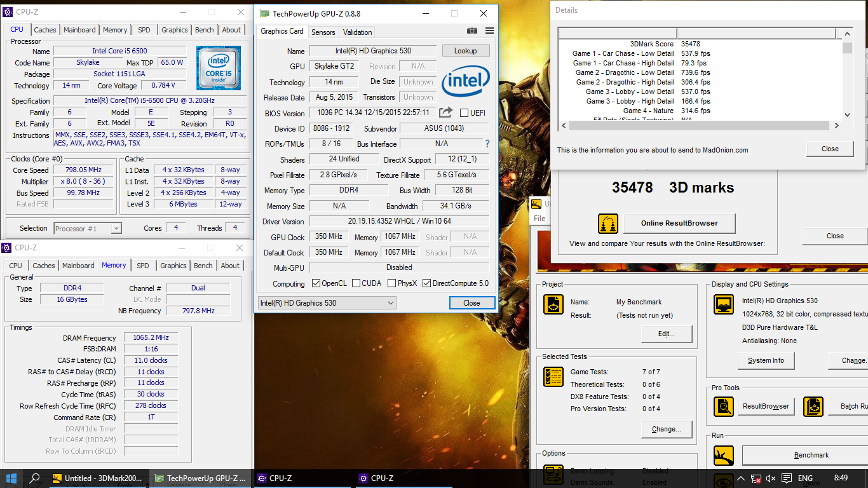Close the Details dialog with its Close button
Image resolution: width=868 pixels, height=488 pixels.
pos(830,149)
